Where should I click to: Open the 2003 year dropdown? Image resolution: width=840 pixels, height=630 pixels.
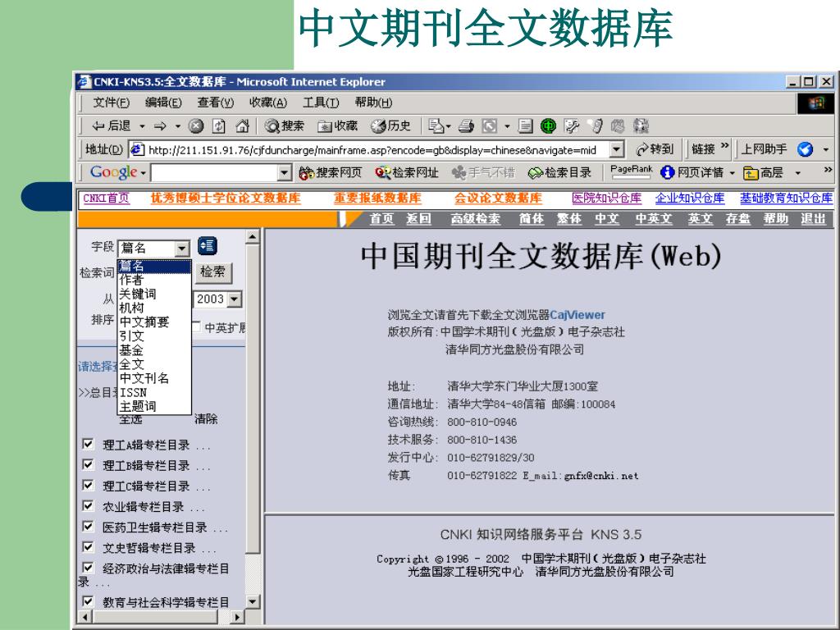235,299
